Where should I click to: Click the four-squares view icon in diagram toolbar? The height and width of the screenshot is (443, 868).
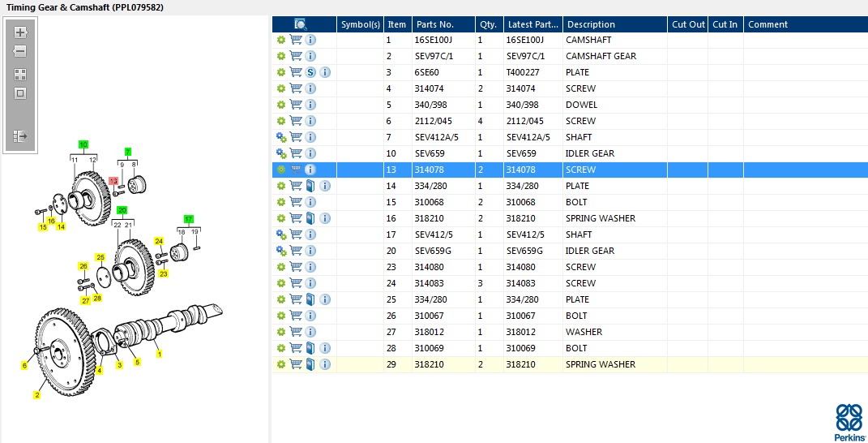click(20, 75)
